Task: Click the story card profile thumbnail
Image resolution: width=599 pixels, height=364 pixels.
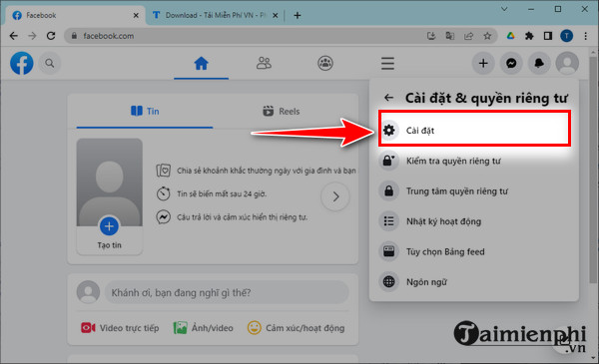Action: tap(109, 182)
